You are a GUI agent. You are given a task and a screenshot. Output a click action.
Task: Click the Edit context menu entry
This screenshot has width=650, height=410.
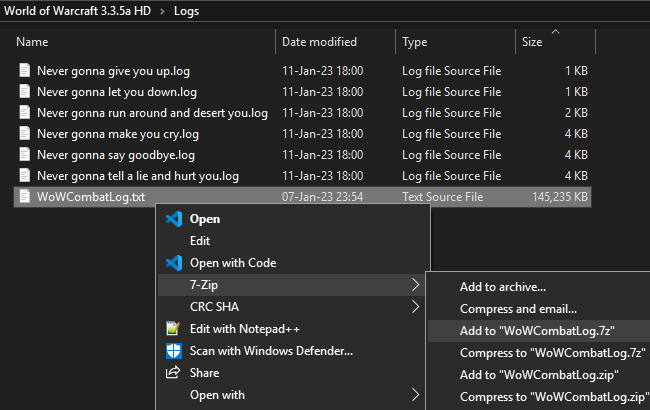[x=201, y=241]
